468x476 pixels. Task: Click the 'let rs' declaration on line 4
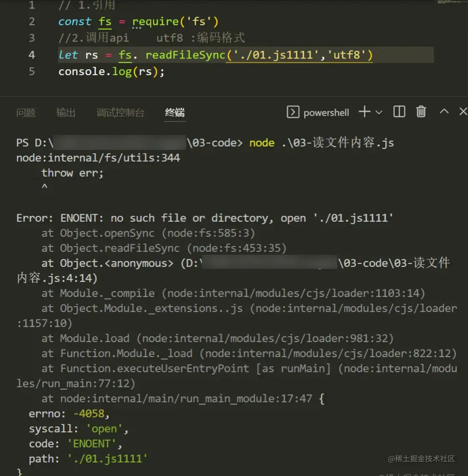coord(78,55)
